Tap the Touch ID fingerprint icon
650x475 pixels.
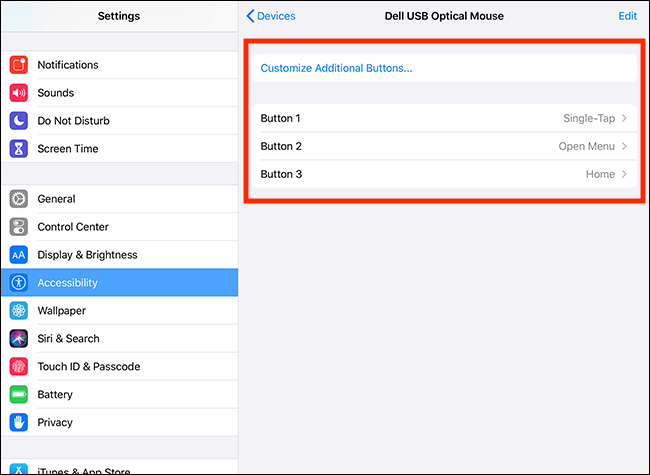(19, 366)
